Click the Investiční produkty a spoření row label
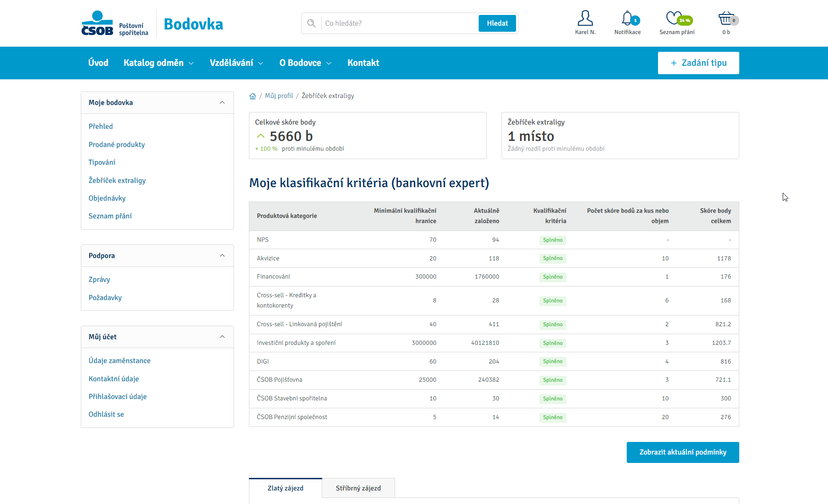 point(296,343)
